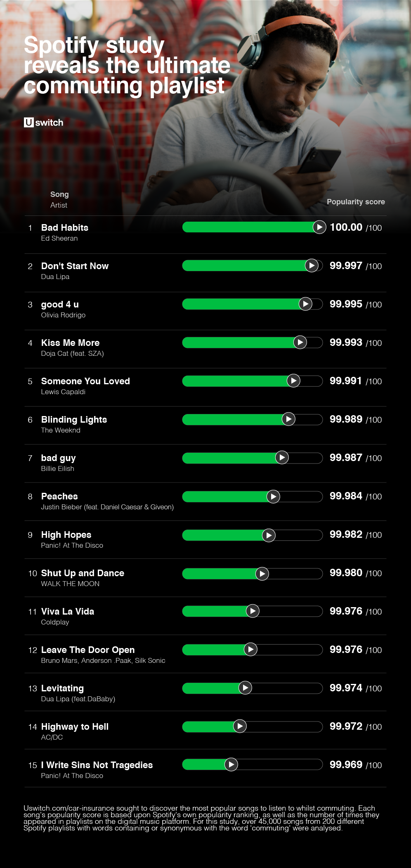Screen dimensions: 411x868
Task: Hit the play icon next to Kiss Me More
Action: click(x=300, y=342)
